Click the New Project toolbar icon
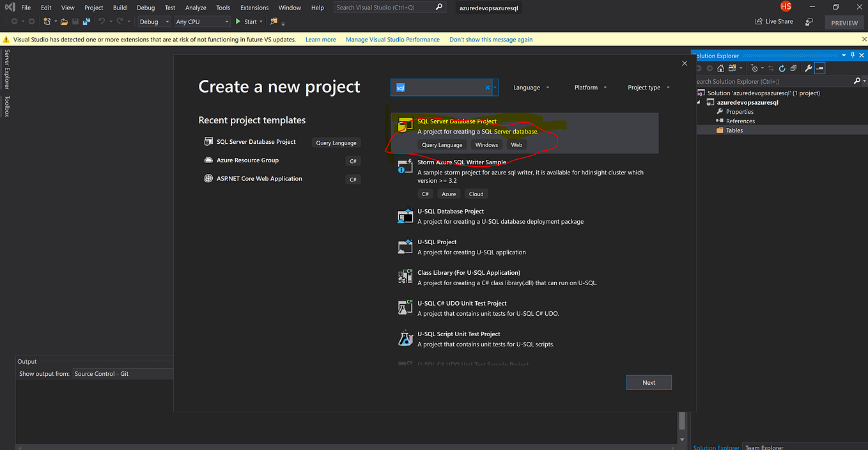Viewport: 868px width, 450px height. 47,21
